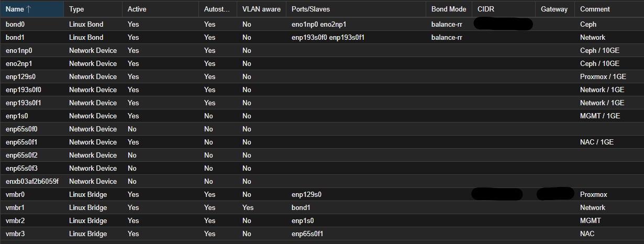Select the enp65s0f1 NAC device row
This screenshot has height=244, width=644.
(22, 142)
